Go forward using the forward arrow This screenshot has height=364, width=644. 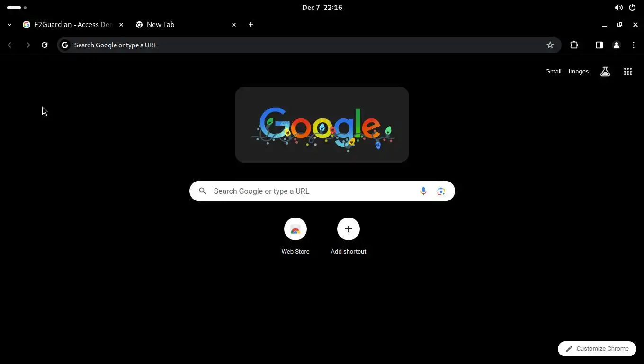[27, 45]
